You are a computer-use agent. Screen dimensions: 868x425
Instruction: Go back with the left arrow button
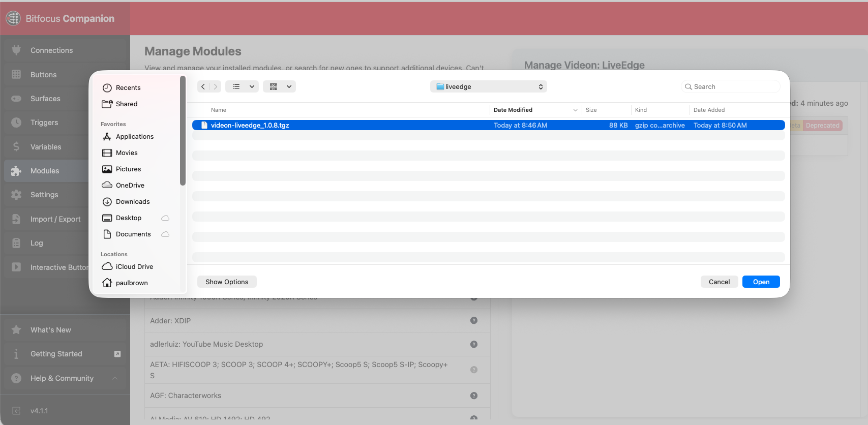tap(203, 86)
